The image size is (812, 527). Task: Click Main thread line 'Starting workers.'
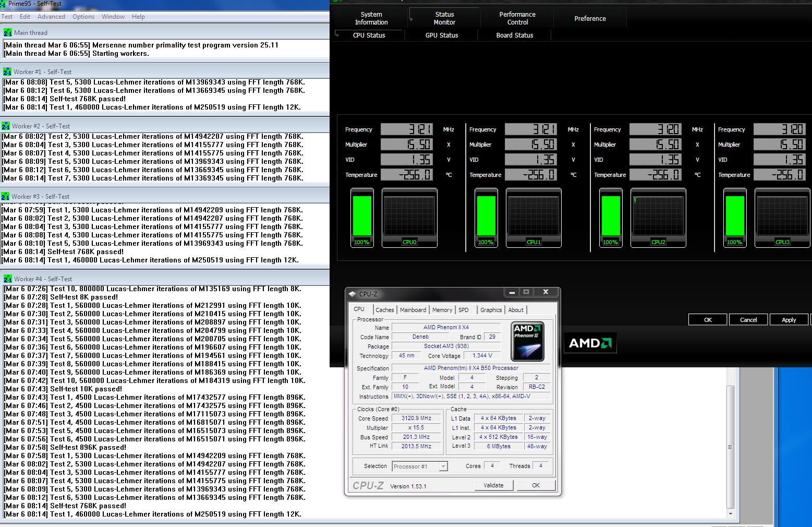click(77, 53)
